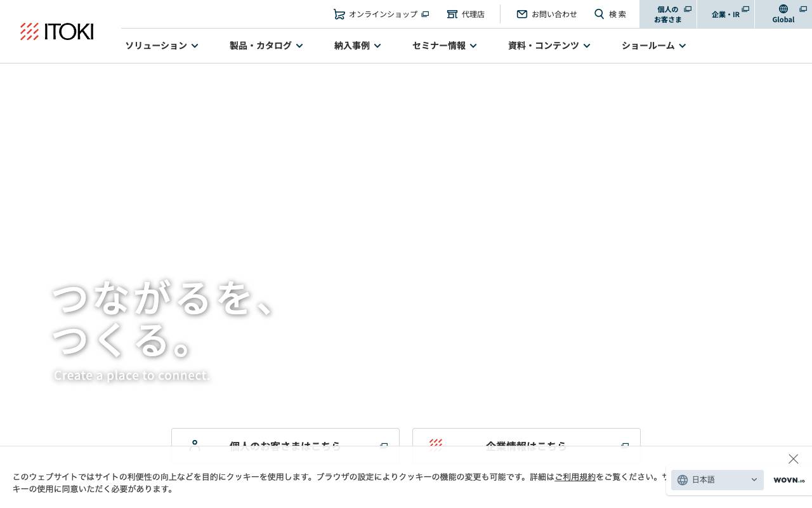This screenshot has height=508, width=812.
Task: Select the 代理店 building icon
Action: 452,14
